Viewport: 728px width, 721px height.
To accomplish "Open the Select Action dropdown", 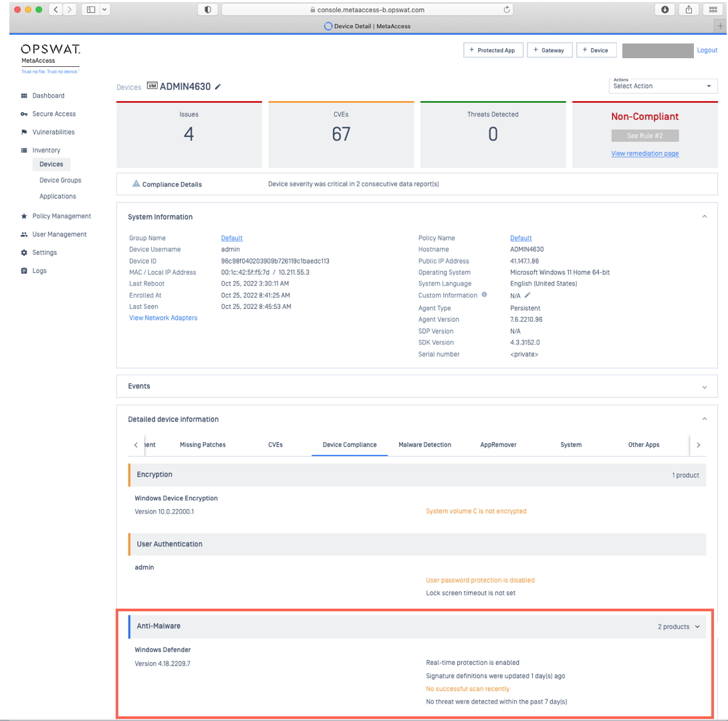I will click(x=663, y=86).
